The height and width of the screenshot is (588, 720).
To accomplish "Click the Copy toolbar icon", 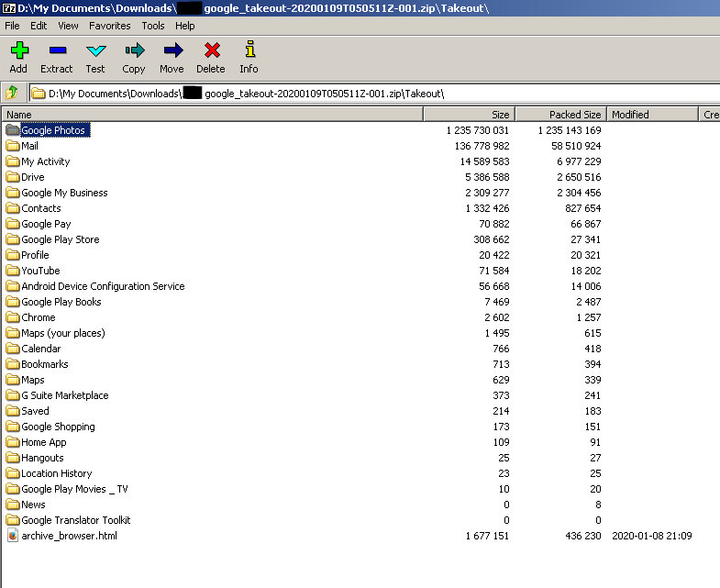I will coord(135,50).
